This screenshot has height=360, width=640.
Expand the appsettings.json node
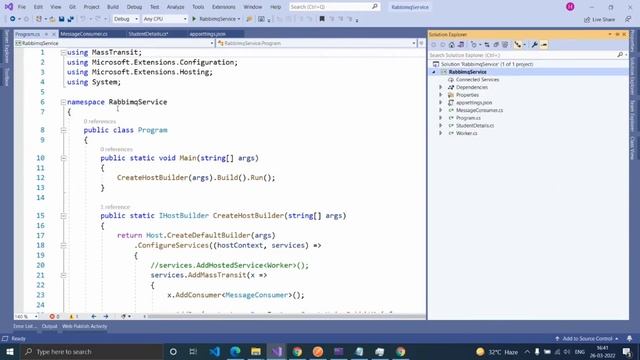[x=441, y=102]
